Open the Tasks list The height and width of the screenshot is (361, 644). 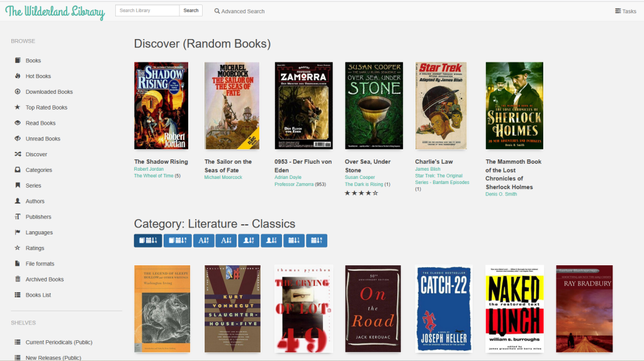pos(625,11)
